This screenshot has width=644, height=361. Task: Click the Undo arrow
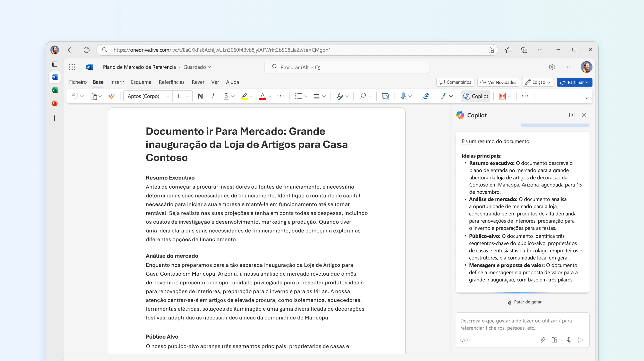point(75,96)
